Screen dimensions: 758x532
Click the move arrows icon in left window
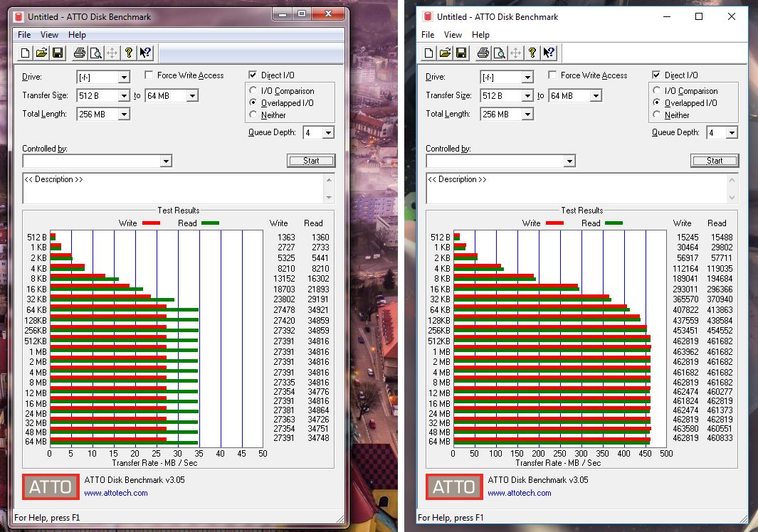pyautogui.click(x=112, y=53)
